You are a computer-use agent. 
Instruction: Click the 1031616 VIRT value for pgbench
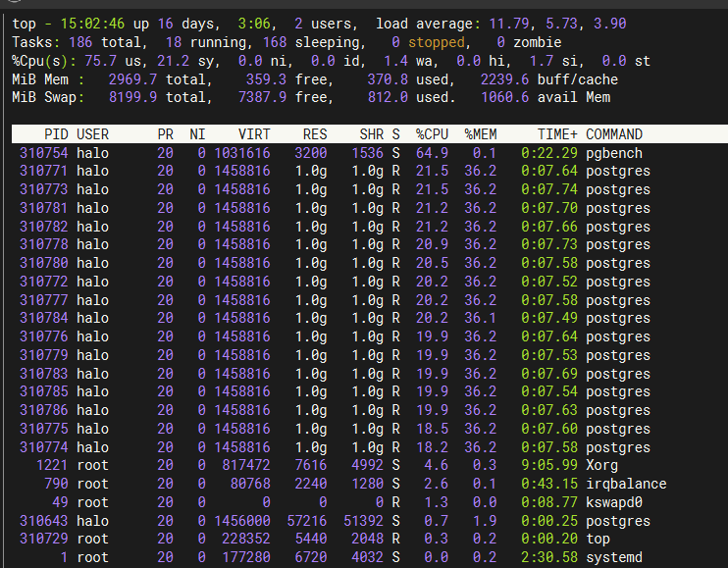(242, 153)
